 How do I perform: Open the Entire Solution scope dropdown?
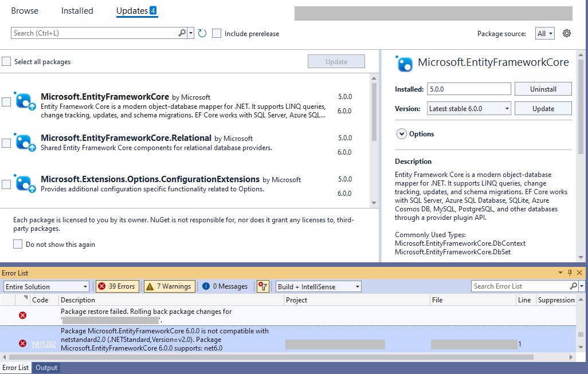click(46, 287)
